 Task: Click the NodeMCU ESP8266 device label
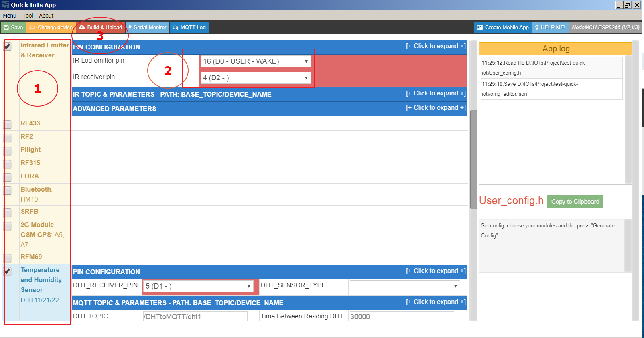(605, 28)
